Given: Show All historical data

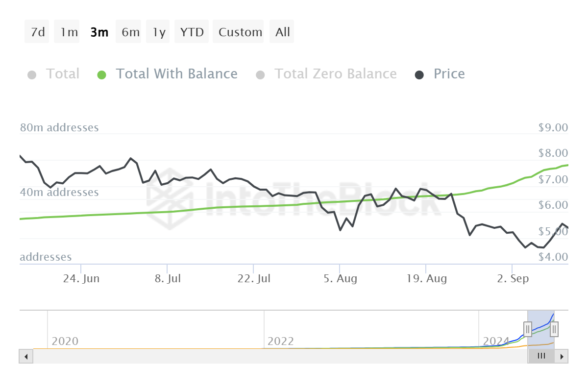Looking at the screenshot, I should tap(283, 32).
